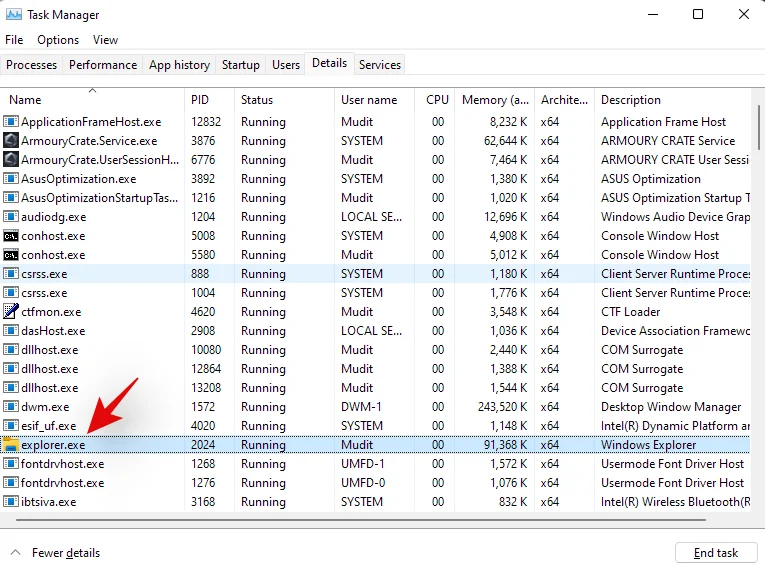Switch to the Processes tab
The width and height of the screenshot is (765, 573).
(32, 65)
